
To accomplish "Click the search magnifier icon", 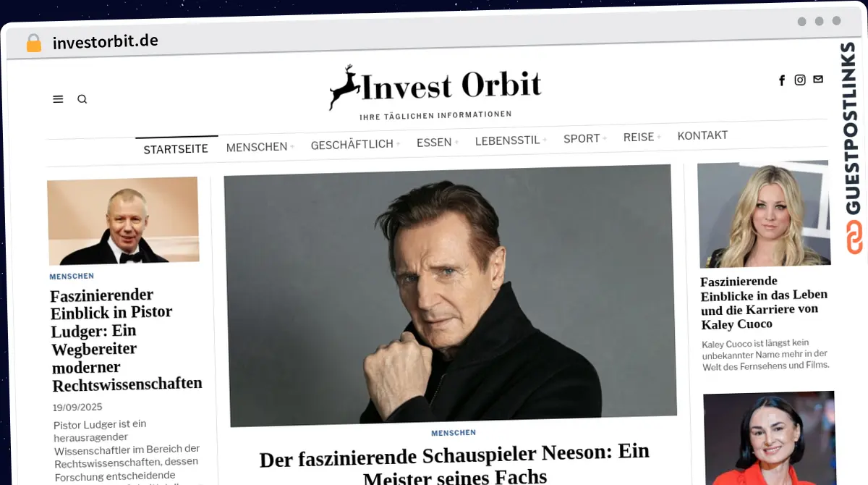I will point(82,99).
